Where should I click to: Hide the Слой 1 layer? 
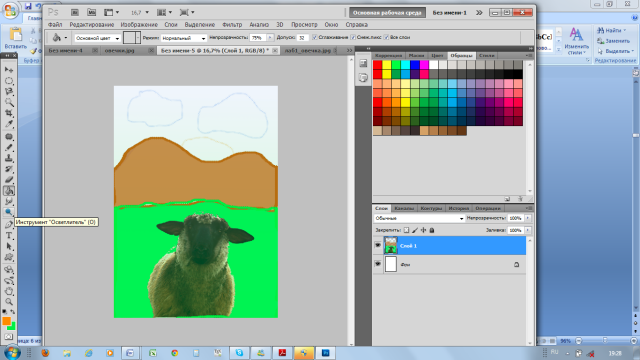(378, 245)
